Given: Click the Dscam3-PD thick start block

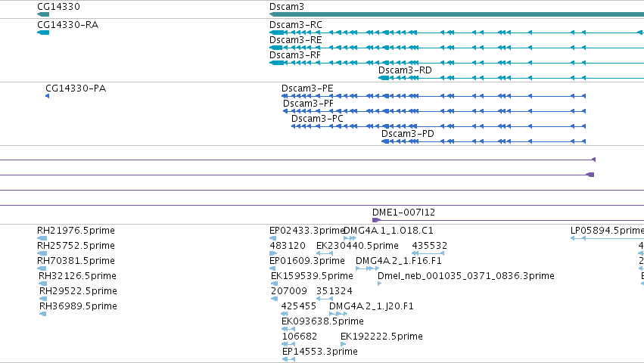Looking at the screenshot, I should point(385,141).
